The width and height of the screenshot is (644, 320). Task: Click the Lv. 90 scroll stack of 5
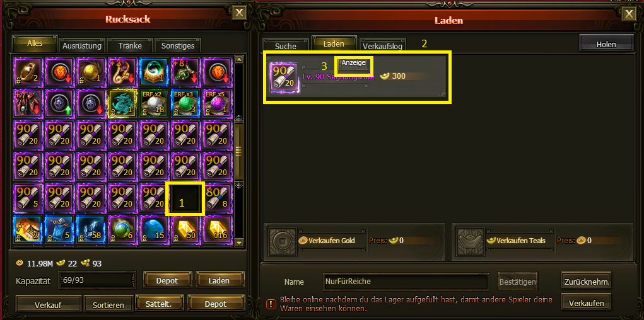[28, 198]
